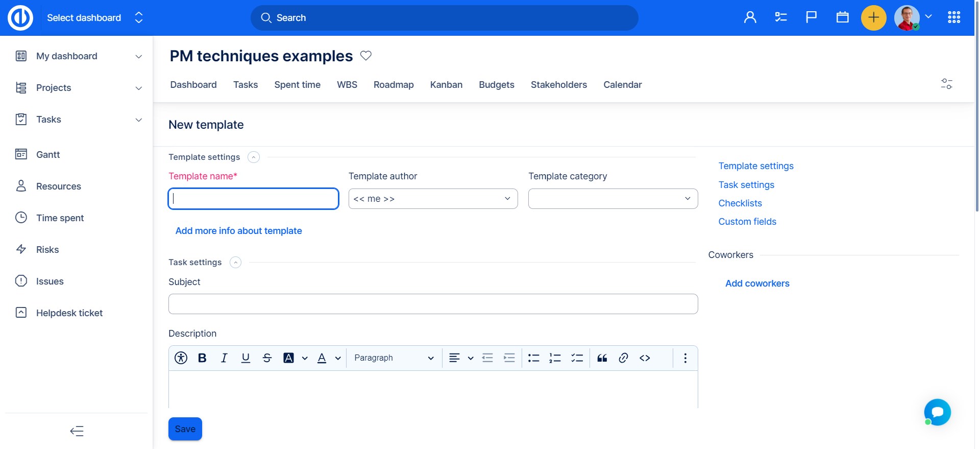
Task: Insert a block quote in the description
Action: point(602,358)
